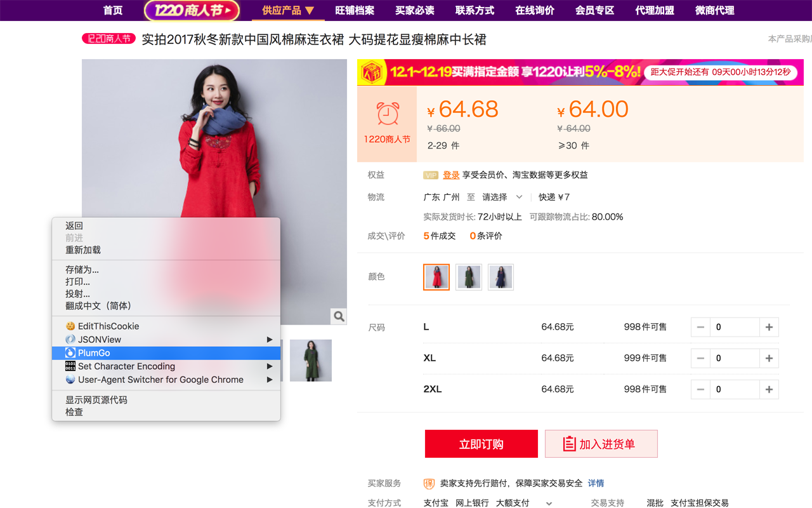812x508 pixels.
Task: Click the magnifier to zoom the product image
Action: click(338, 316)
